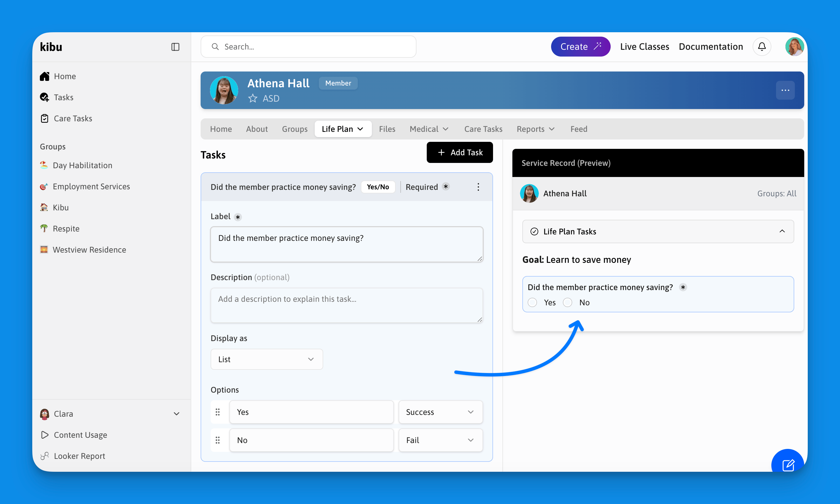Click the notifications bell icon
The width and height of the screenshot is (840, 504).
point(762,47)
